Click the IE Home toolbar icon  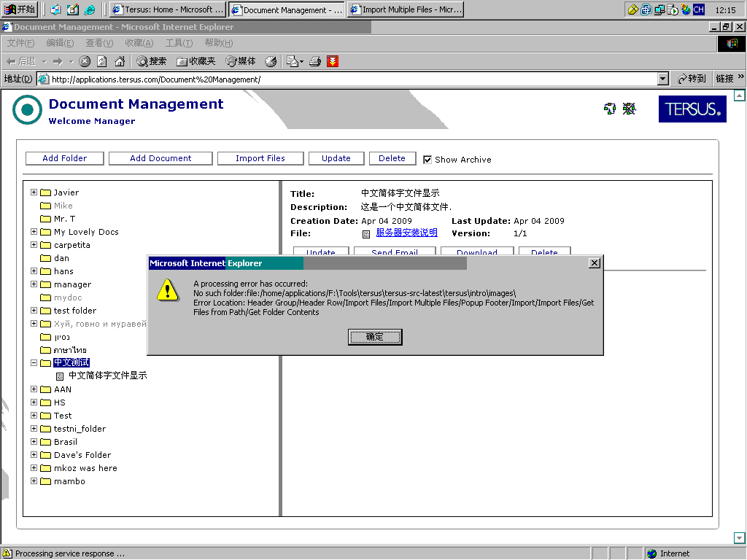pos(119,61)
